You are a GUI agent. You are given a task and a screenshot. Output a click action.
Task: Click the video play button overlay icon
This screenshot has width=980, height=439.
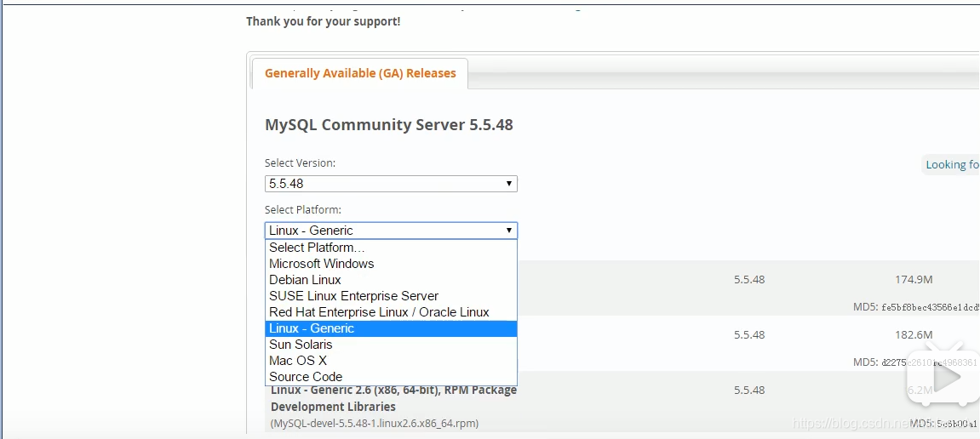[x=944, y=378]
